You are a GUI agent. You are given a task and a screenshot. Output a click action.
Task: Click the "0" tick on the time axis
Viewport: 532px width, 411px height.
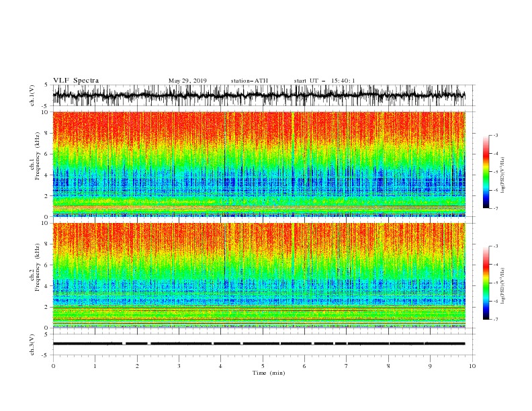point(53,366)
